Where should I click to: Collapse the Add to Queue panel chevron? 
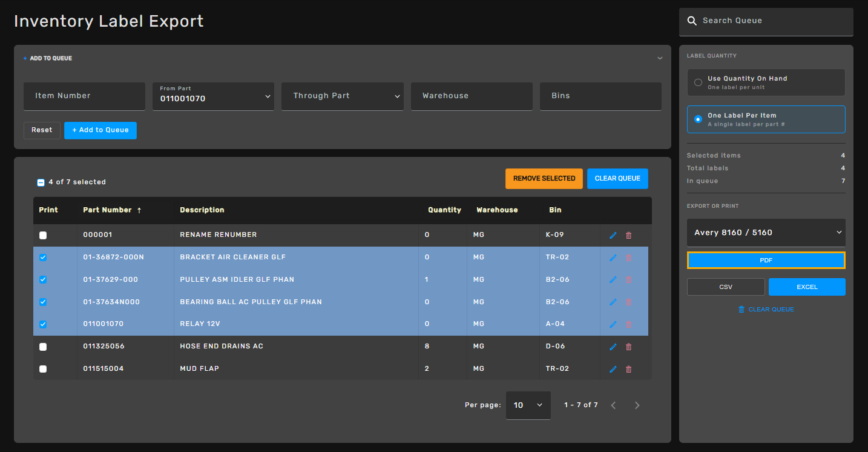(660, 58)
